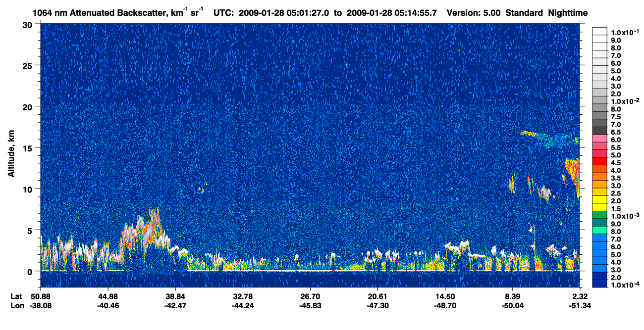Click the longitude value "-47.30"
Image resolution: width=644 pixels, height=330 pixels.
pyautogui.click(x=377, y=305)
